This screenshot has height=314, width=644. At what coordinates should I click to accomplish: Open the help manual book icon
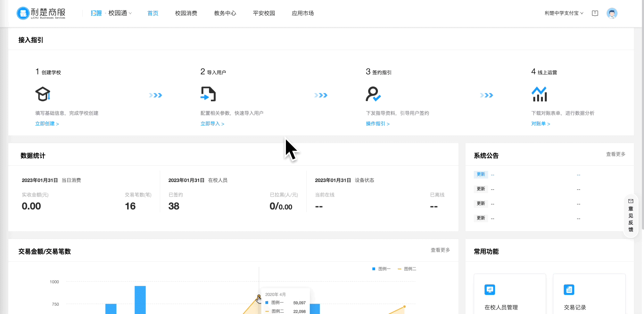point(595,13)
